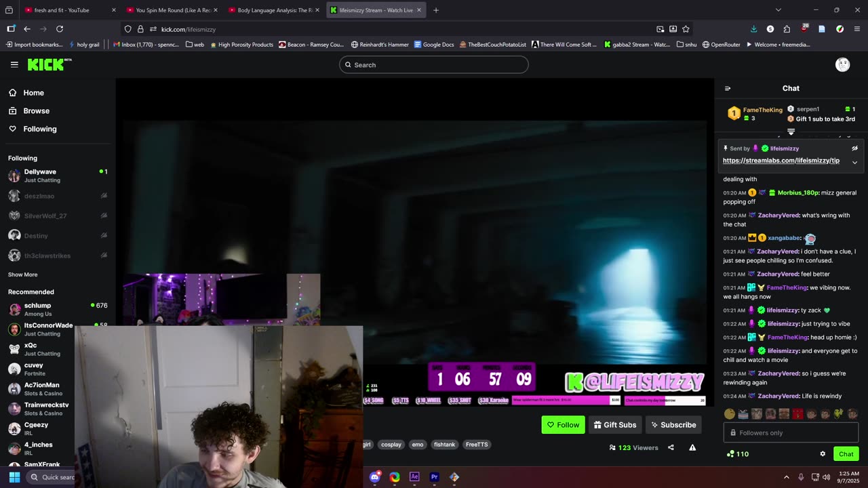Reload the page
The width and height of the screenshot is (868, 488).
click(x=60, y=29)
